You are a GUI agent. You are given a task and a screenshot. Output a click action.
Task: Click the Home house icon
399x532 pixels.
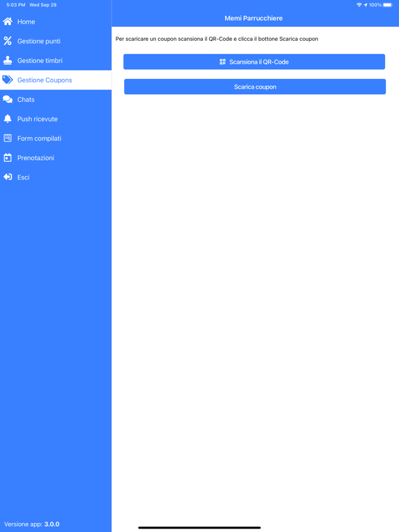click(x=8, y=21)
